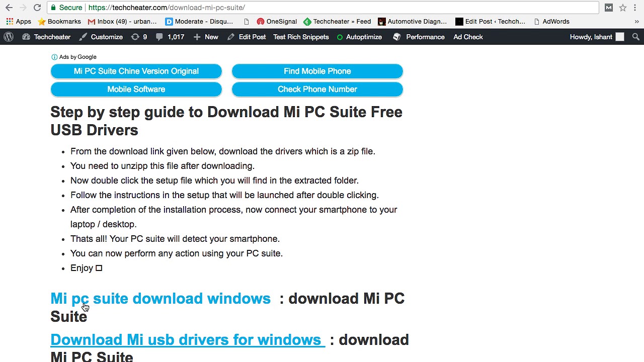Screen dimensions: 644x362
Task: Open the Chrome three-dot menu
Action: [x=635, y=8]
